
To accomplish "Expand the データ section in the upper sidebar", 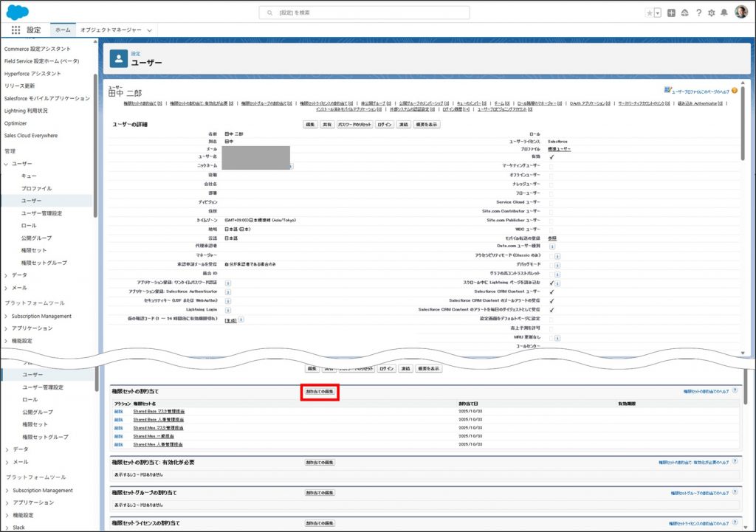I will tap(7, 274).
